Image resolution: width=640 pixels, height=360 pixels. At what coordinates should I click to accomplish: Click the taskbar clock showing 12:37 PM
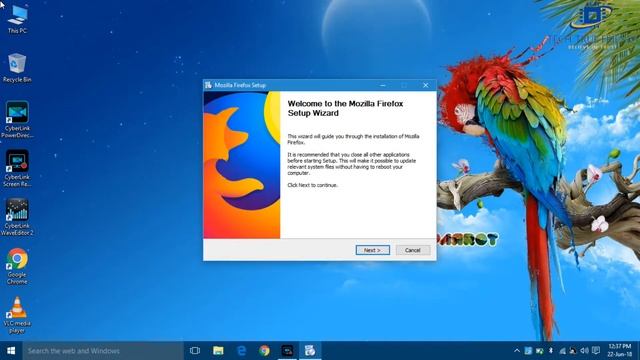620,351
